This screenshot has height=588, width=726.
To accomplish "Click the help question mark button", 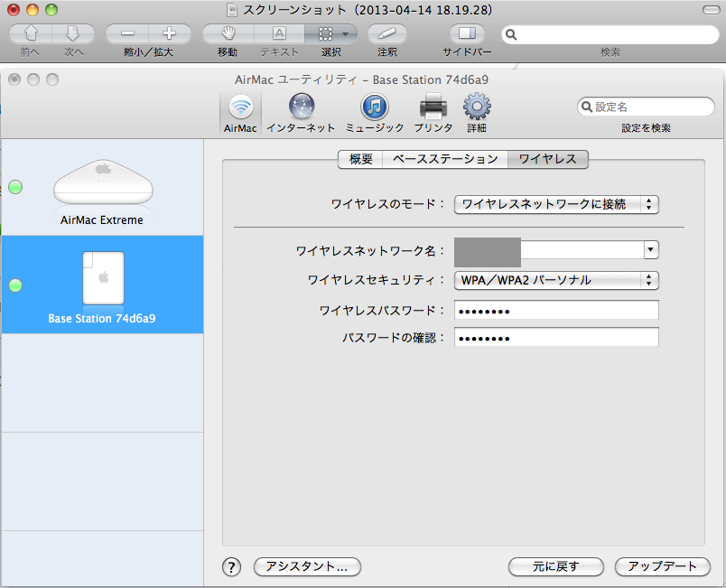I will pos(232,566).
